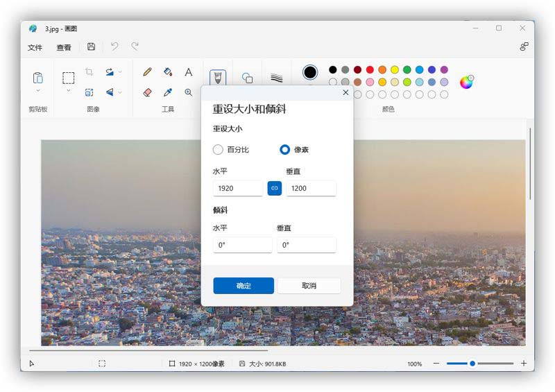Toggle the aspect ratio link button
Screen dimensions: 555x392
(274, 188)
